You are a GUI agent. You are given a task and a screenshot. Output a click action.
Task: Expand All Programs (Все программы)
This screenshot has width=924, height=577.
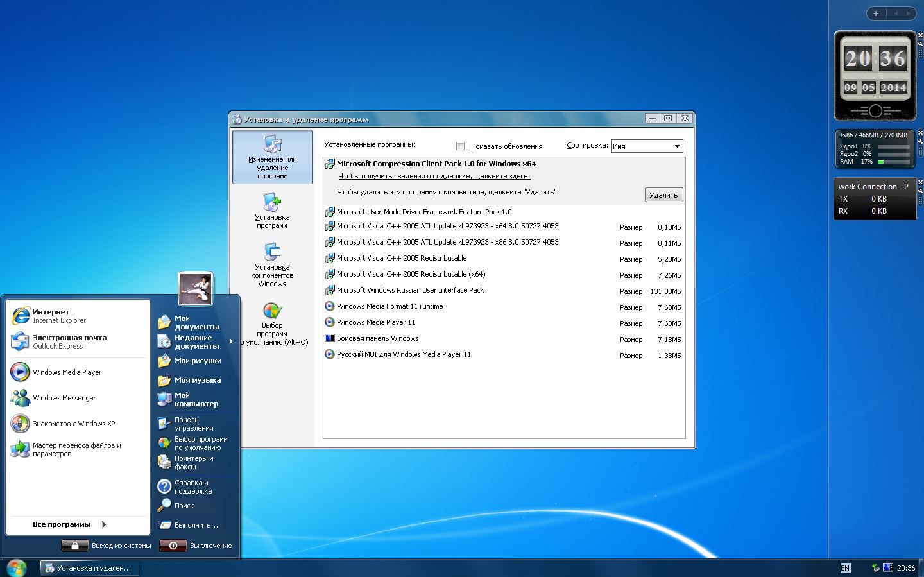[x=69, y=524]
